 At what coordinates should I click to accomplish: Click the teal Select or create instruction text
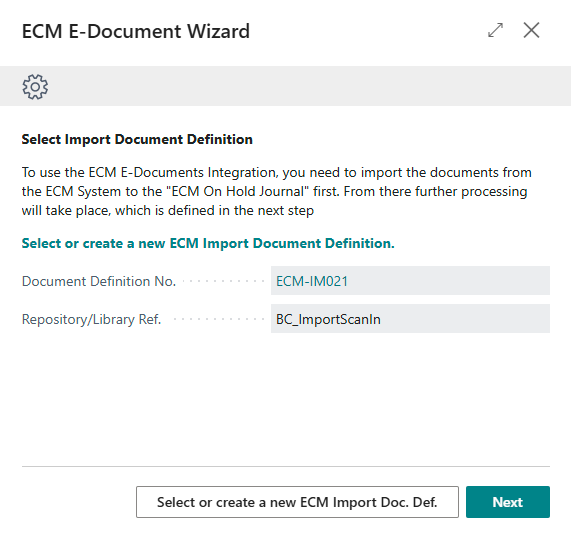pos(208,243)
